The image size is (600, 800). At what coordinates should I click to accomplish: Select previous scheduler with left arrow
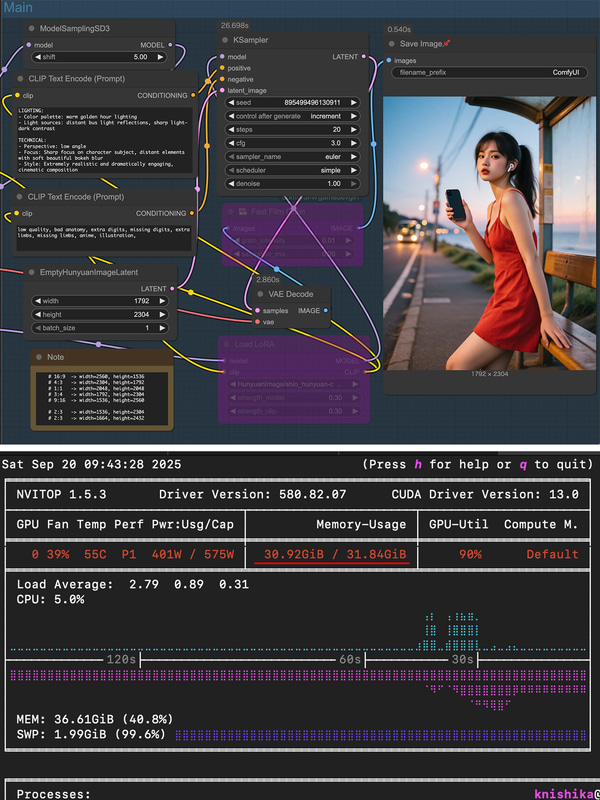point(231,170)
